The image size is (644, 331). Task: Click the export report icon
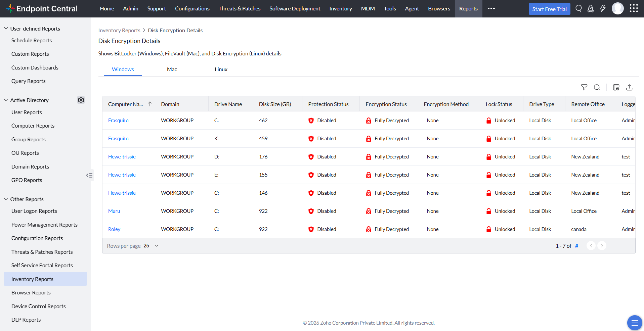point(629,87)
